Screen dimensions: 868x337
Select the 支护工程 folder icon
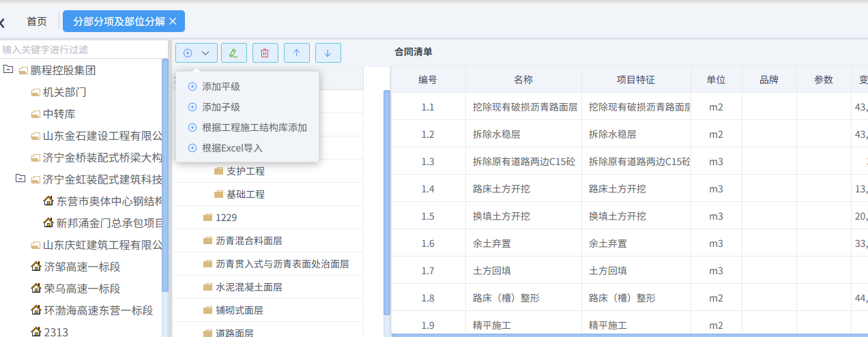218,171
